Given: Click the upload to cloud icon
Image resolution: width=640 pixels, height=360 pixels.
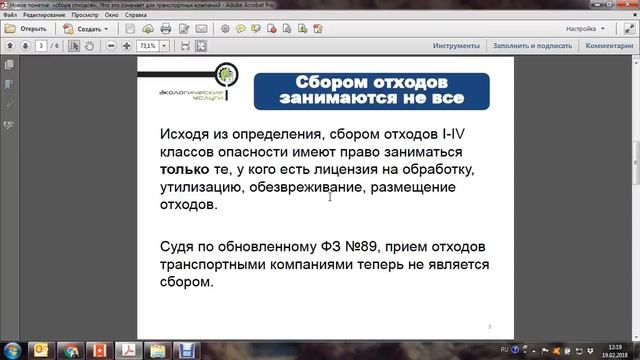Looking at the screenshot, I should click(x=148, y=29).
